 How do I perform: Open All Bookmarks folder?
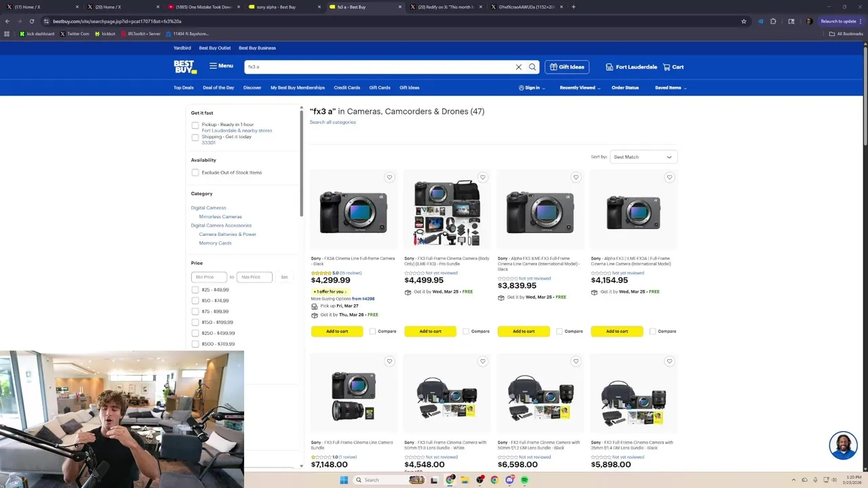[846, 33]
